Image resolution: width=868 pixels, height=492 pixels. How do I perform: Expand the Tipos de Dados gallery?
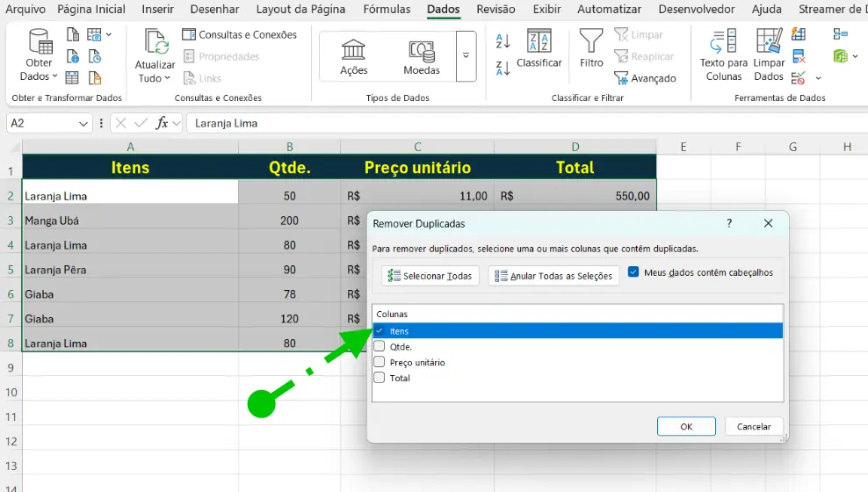pos(467,56)
